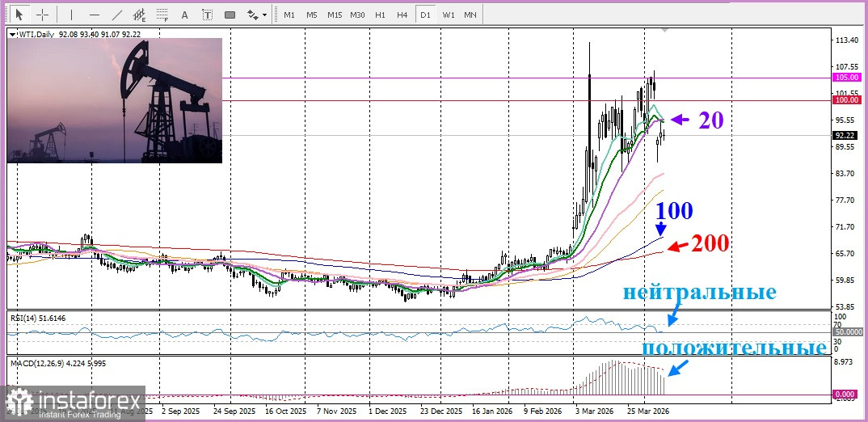Image resolution: width=868 pixels, height=422 pixels.
Task: Click the 16 Jan 2026 date label
Action: tap(493, 412)
